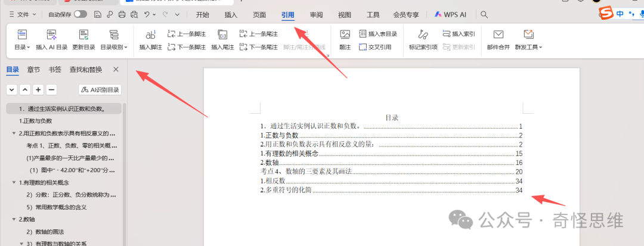
Task: Go to 下一条脚注
Action: coord(187,47)
